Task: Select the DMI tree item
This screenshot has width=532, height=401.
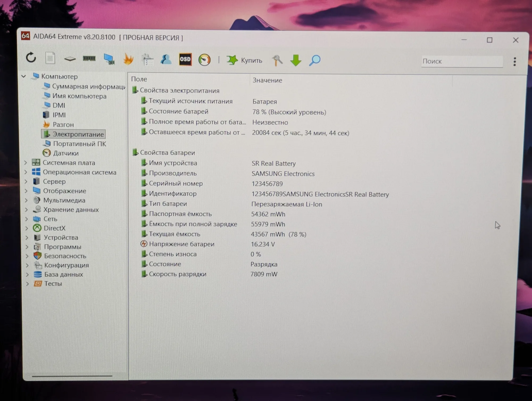Action: 55,105
